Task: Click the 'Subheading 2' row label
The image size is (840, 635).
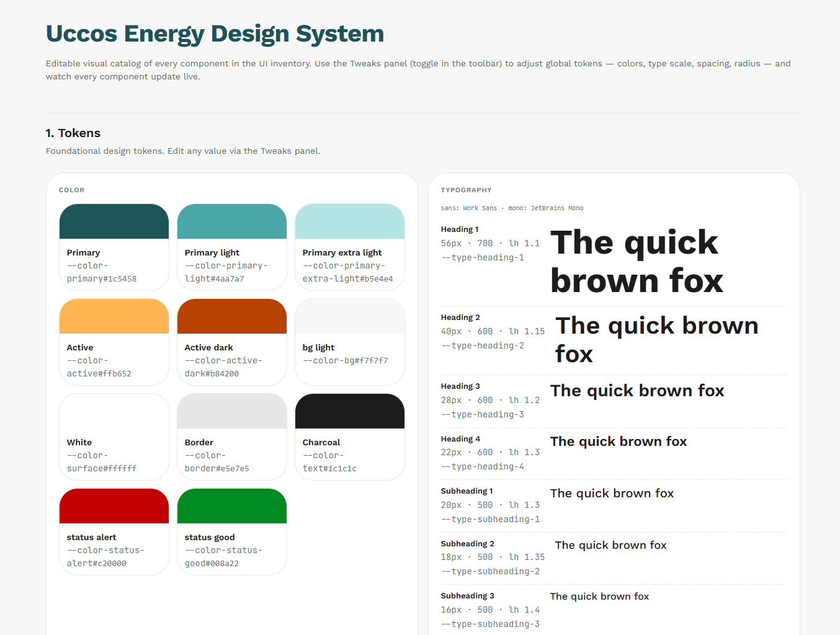Action: 468,544
